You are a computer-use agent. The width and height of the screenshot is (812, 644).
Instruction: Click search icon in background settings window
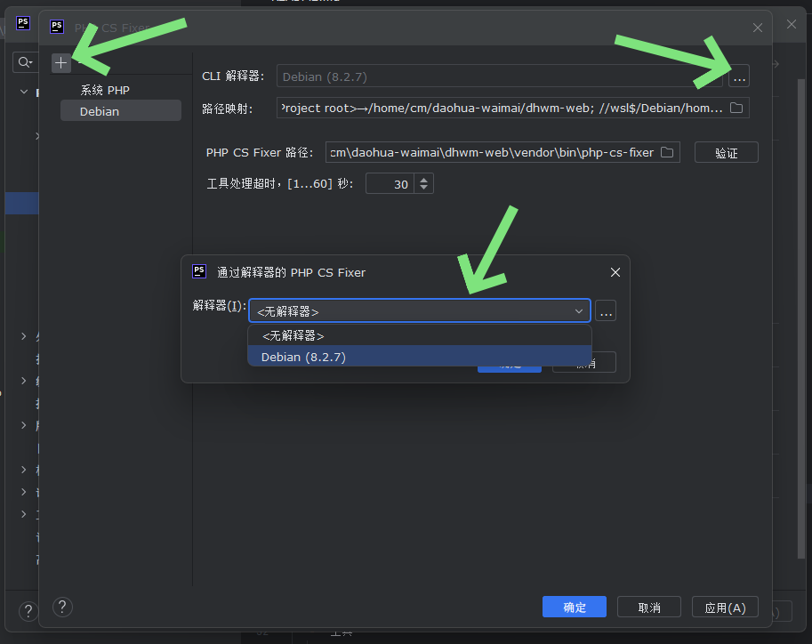click(25, 62)
